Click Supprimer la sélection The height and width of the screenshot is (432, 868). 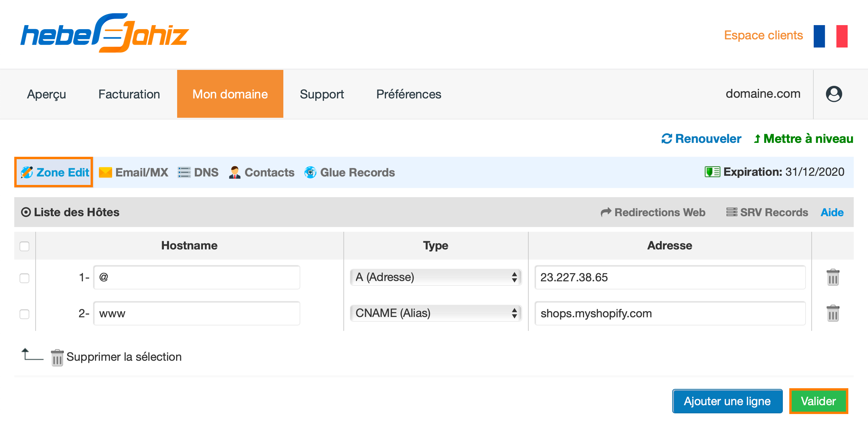(124, 357)
